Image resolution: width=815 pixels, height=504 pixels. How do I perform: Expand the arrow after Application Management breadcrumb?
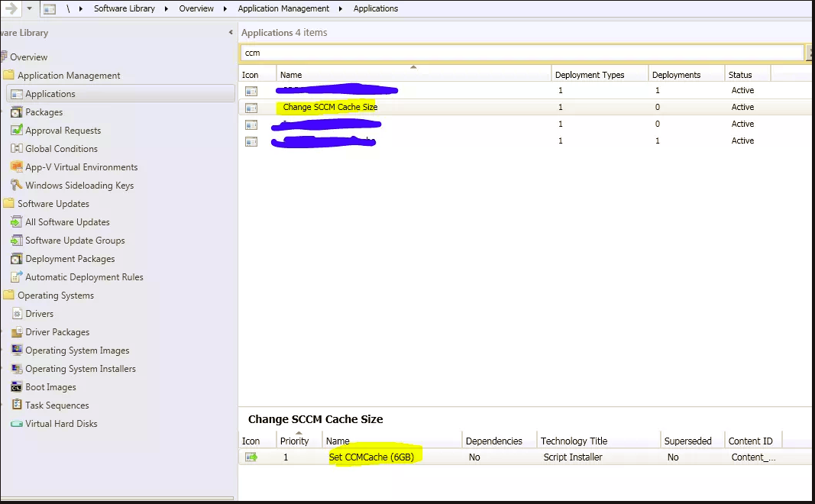341,9
